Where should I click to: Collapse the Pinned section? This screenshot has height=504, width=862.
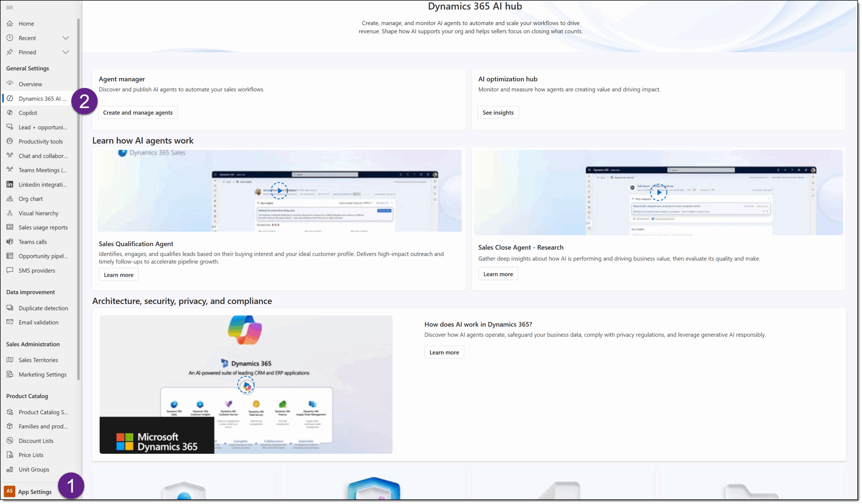click(x=66, y=52)
